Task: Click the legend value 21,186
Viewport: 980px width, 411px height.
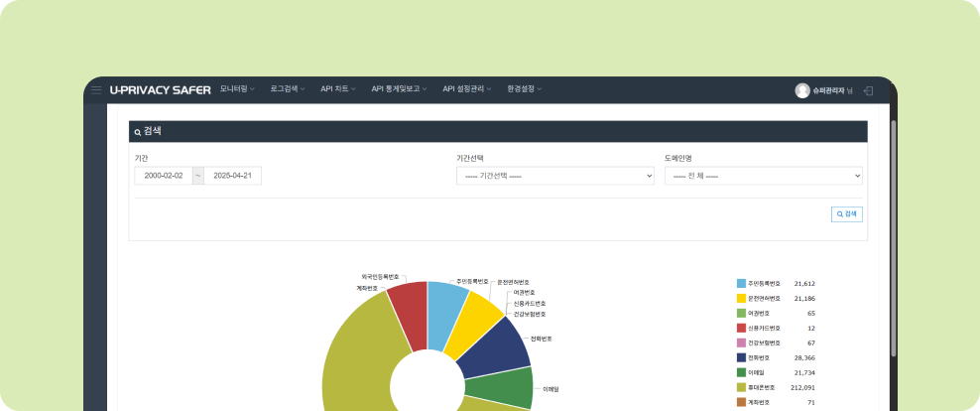Action: 804,299
